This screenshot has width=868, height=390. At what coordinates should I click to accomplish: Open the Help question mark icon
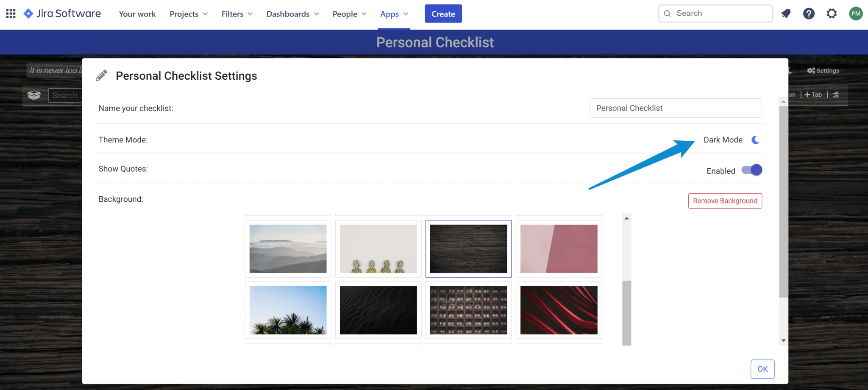809,14
